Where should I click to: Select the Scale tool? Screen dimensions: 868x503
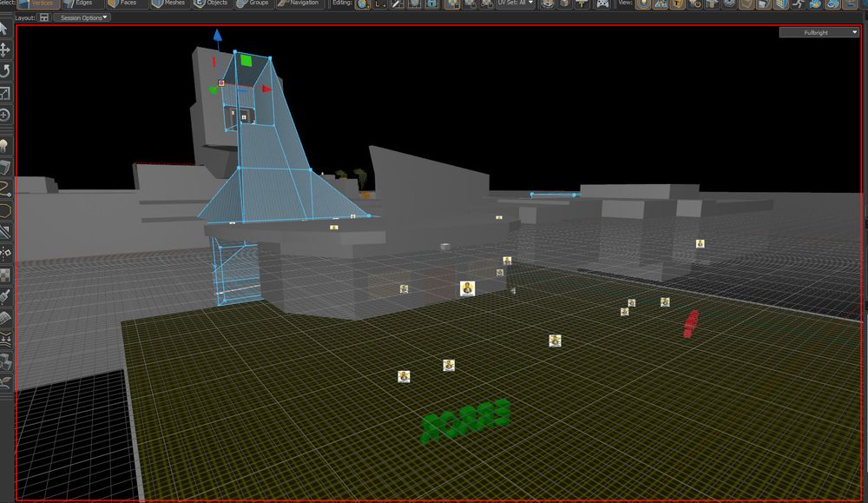[5, 93]
